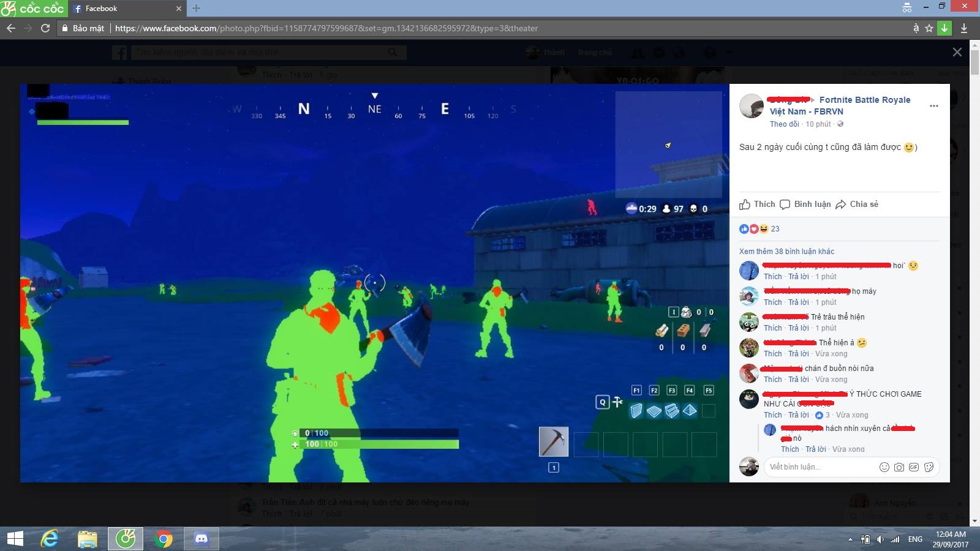The image size is (980, 551).
Task: Open the sticker picker icon
Action: [929, 467]
